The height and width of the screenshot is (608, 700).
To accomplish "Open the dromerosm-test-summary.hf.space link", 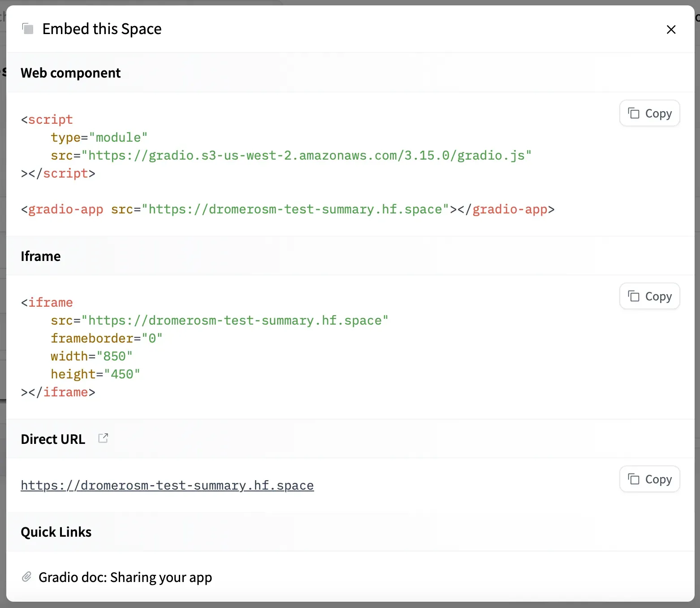I will coord(167,486).
